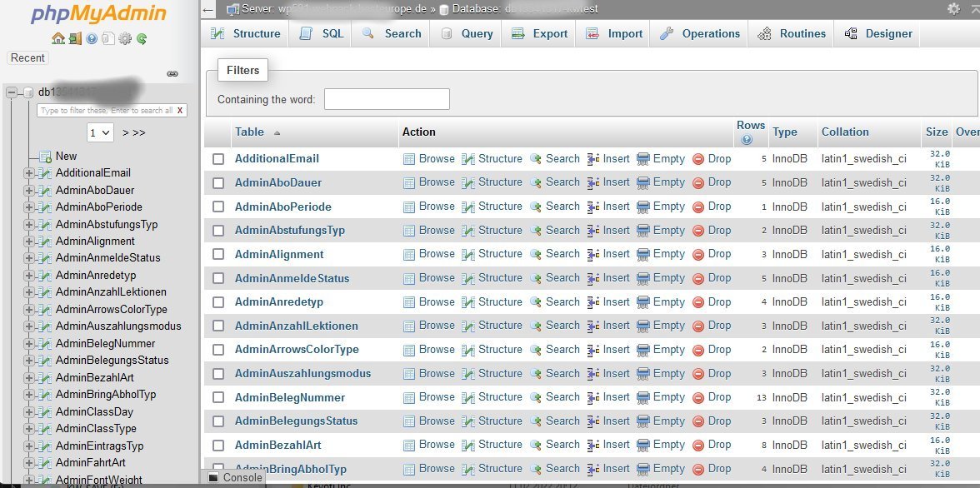Screen dimensions: 980x488
Task: Collapse the database tree node
Action: coord(12,92)
